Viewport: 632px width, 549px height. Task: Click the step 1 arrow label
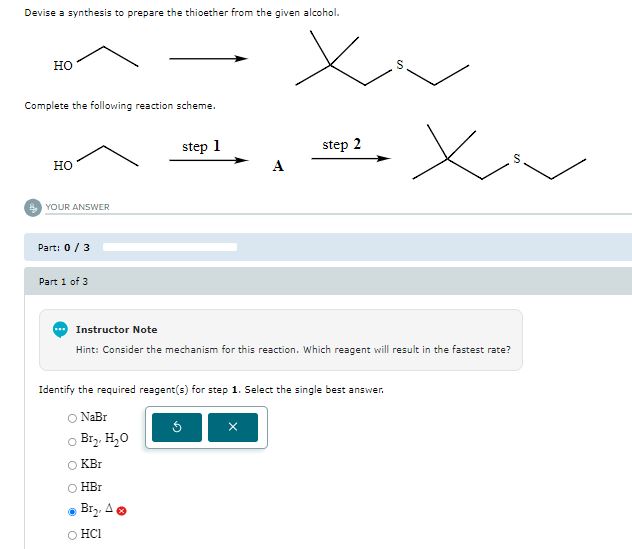tap(201, 146)
